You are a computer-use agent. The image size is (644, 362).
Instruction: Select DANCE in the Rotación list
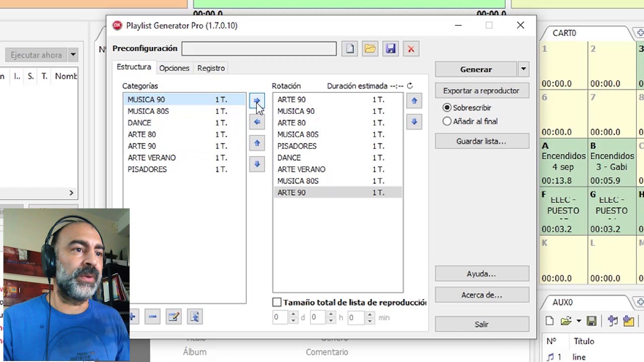338,157
